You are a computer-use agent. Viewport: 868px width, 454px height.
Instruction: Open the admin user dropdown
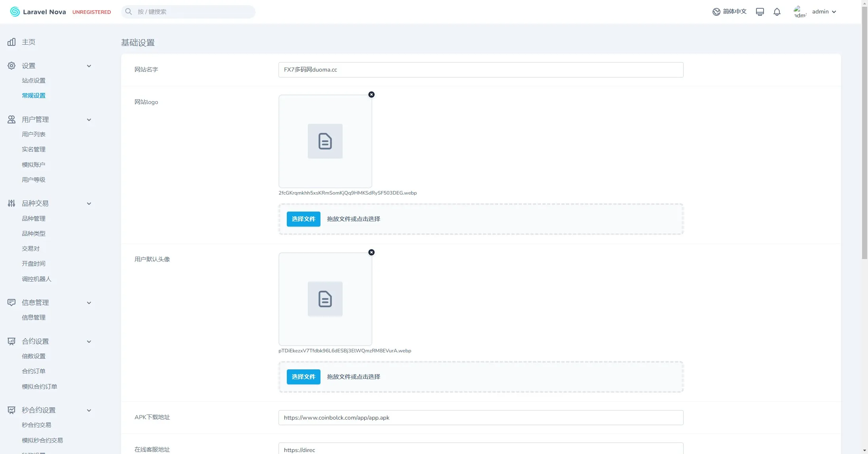[x=824, y=12]
